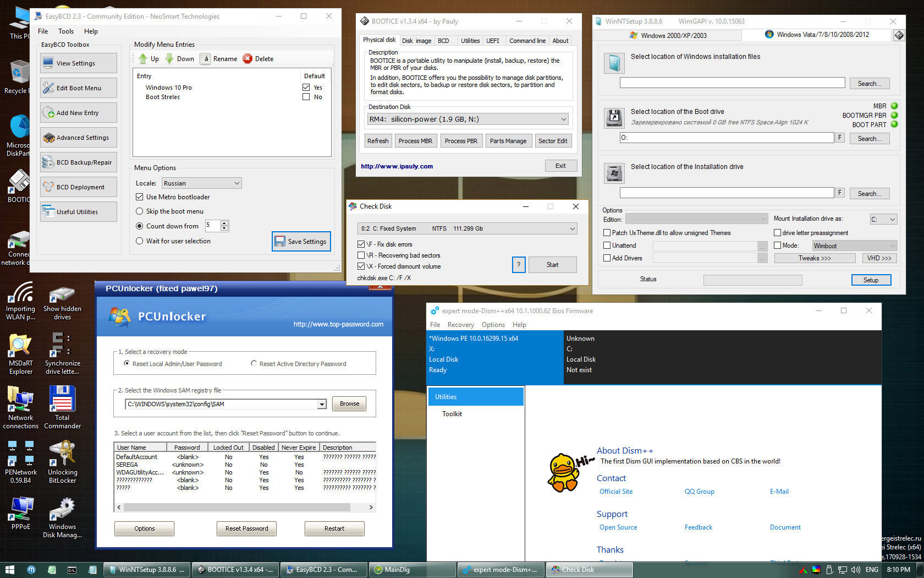Open Wimboot Mode dropdown
Viewport: 924px width, 578px height.
point(855,246)
